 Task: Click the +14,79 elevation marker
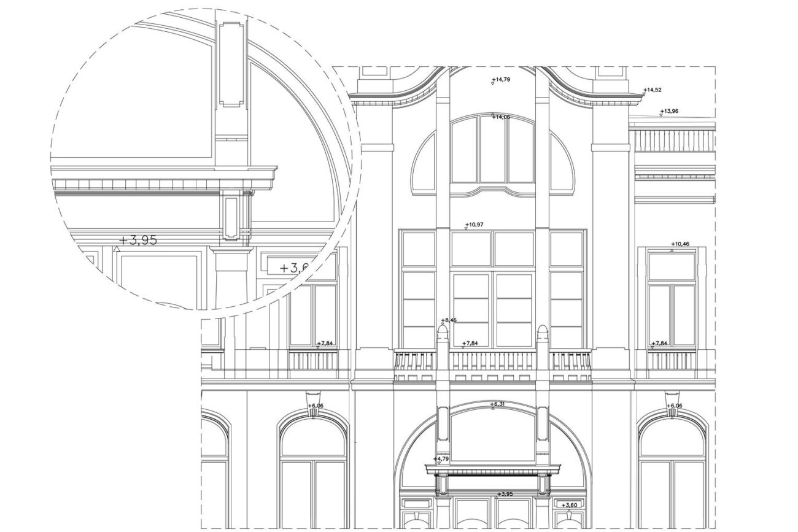coord(501,80)
